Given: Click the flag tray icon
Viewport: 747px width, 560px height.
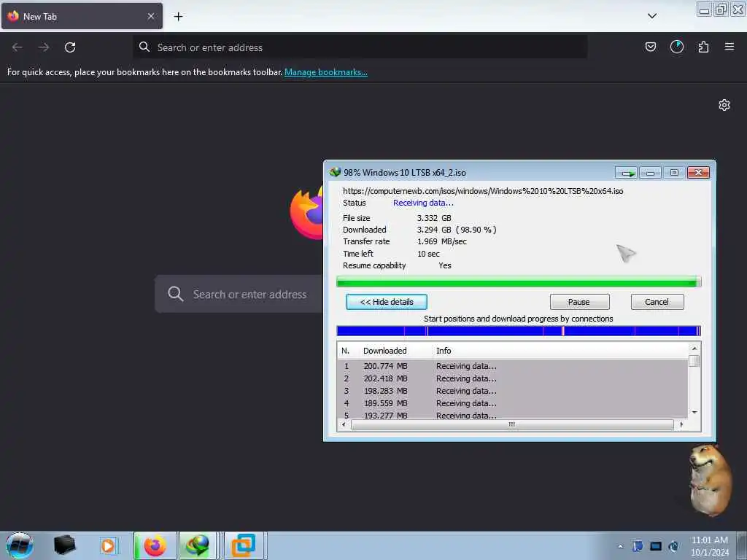Looking at the screenshot, I should pos(638,546).
